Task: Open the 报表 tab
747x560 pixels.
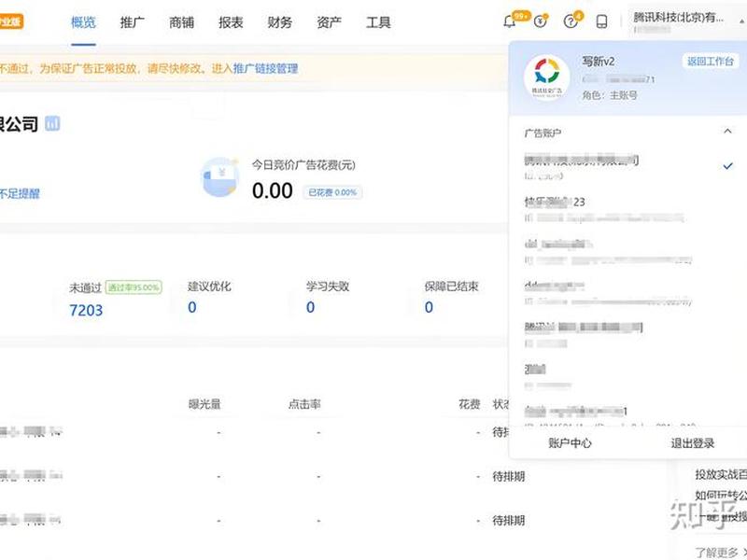Action: 231,21
